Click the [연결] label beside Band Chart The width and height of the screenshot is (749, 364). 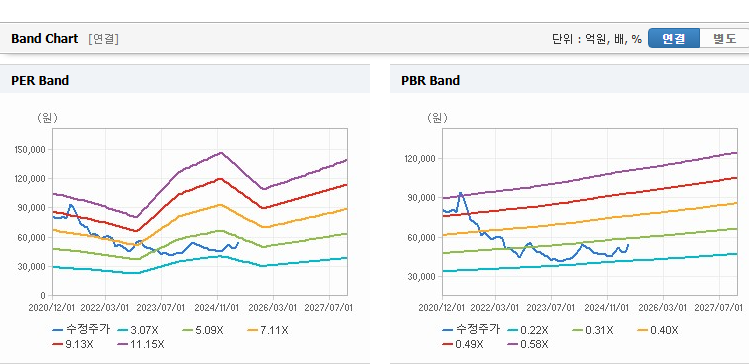click(103, 39)
